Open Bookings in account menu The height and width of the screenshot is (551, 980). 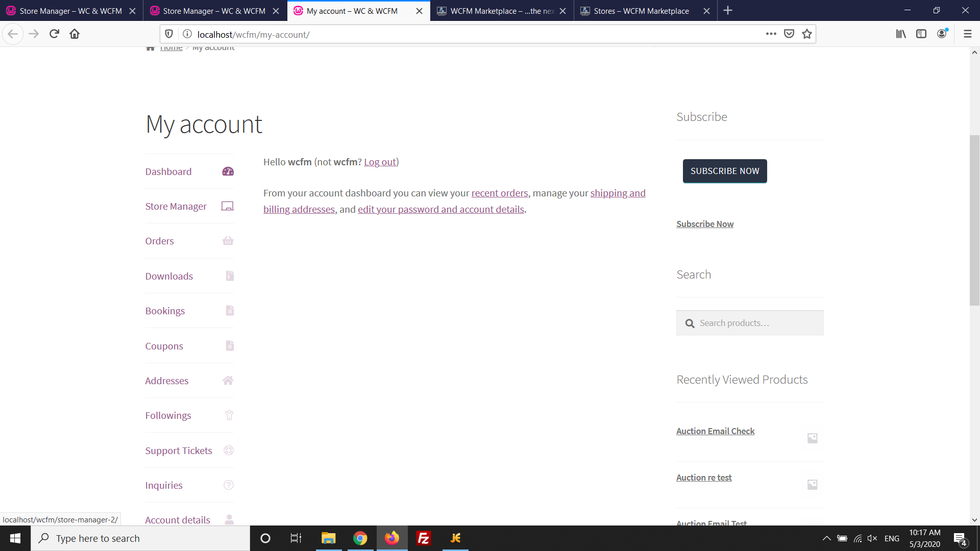165,311
